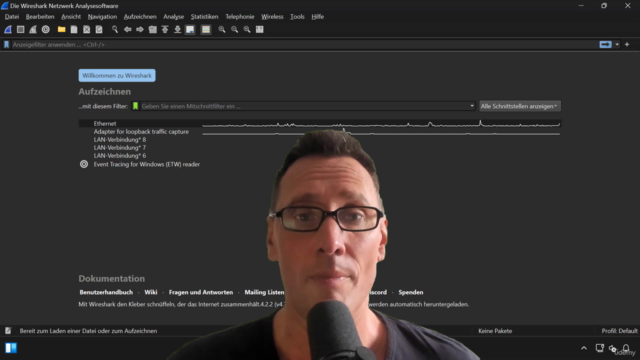Open the Windows Start button
Screen dimensions: 640x360
tap(11, 348)
